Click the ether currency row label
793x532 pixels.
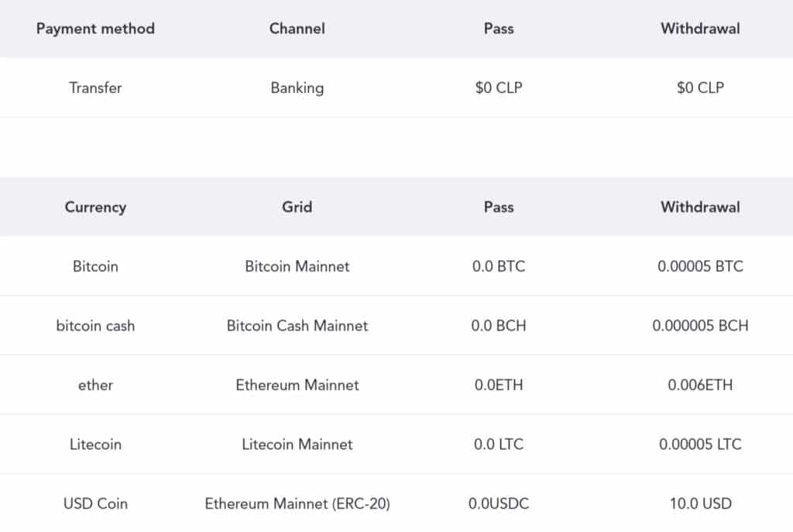point(95,385)
